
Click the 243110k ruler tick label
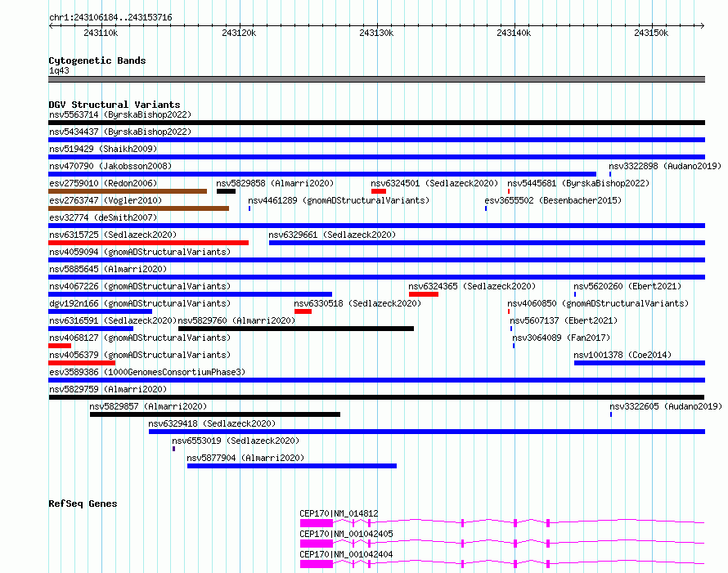pyautogui.click(x=101, y=33)
